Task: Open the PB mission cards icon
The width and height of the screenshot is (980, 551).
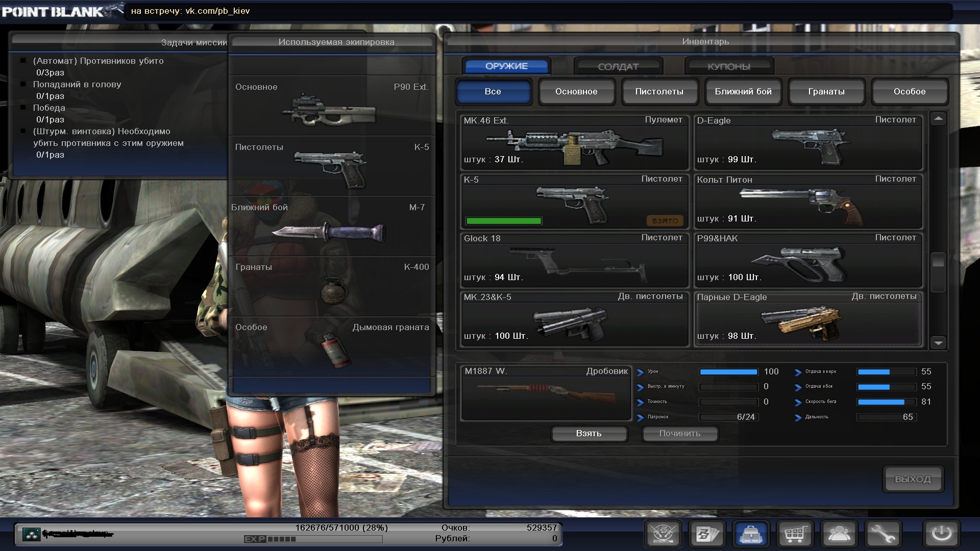Action: pyautogui.click(x=707, y=534)
